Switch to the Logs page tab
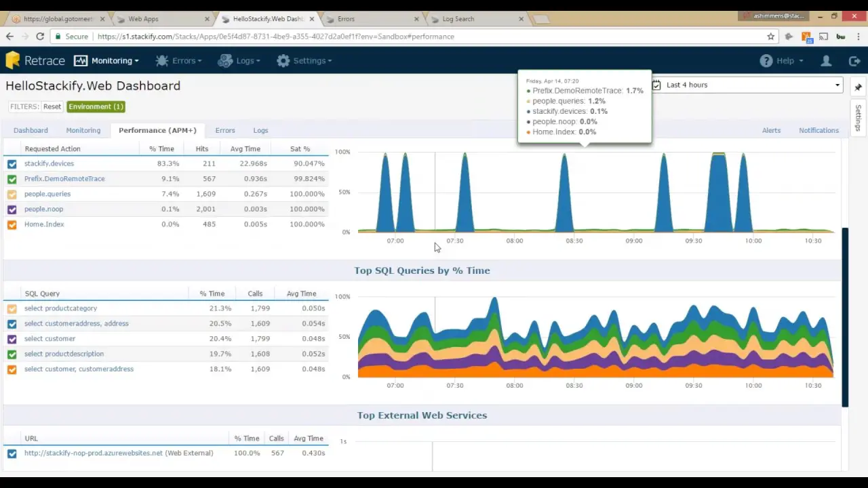 click(260, 130)
